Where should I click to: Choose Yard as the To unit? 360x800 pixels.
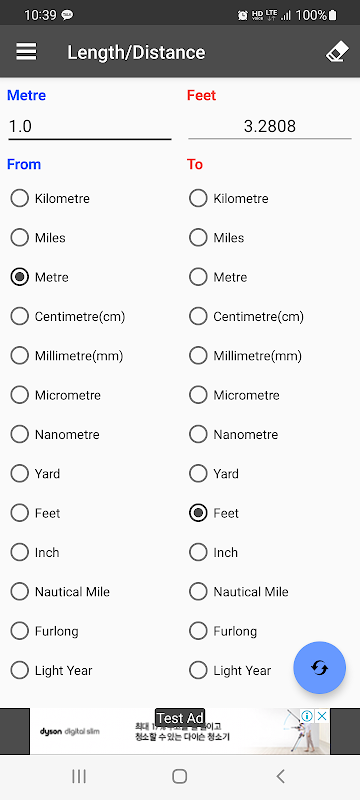point(214,473)
